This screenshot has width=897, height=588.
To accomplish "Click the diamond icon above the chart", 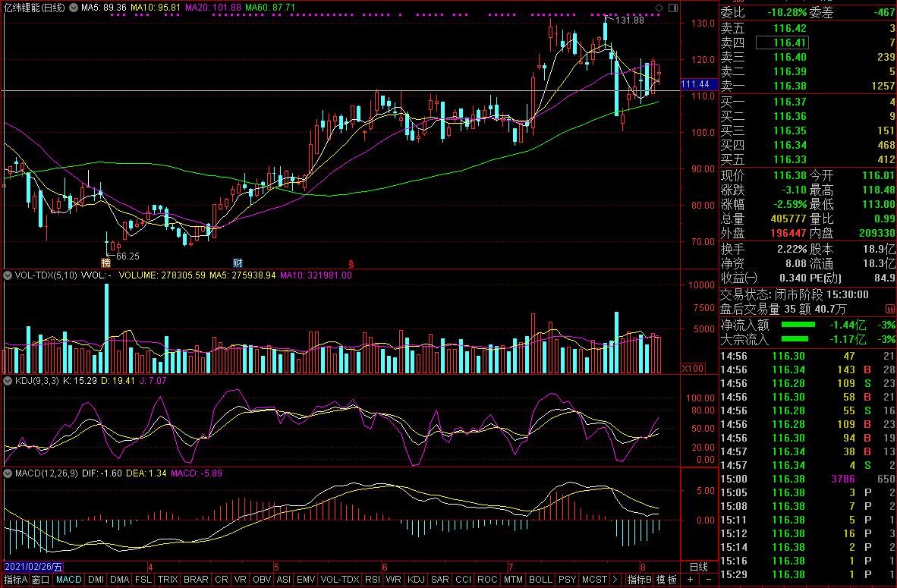I will [657, 7].
